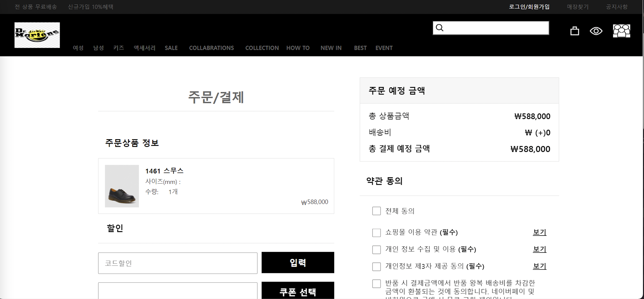This screenshot has width=644, height=299.
Task: Select the SALE menu item
Action: (171, 48)
